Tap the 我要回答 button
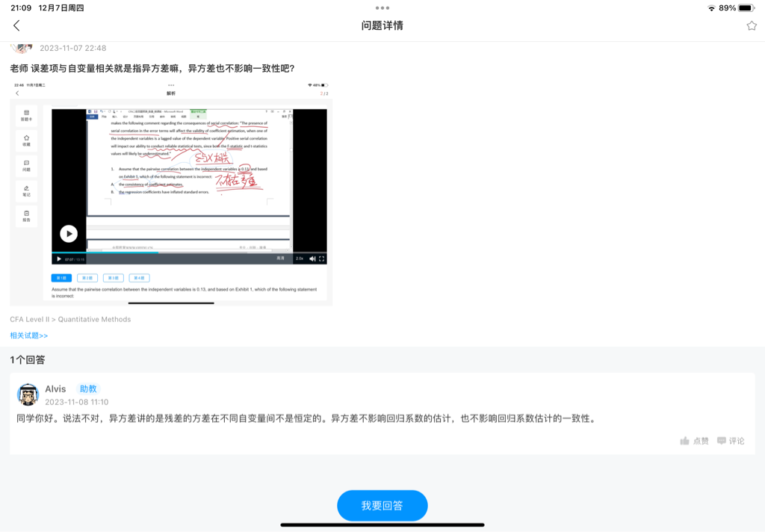The width and height of the screenshot is (765, 532). point(382,506)
